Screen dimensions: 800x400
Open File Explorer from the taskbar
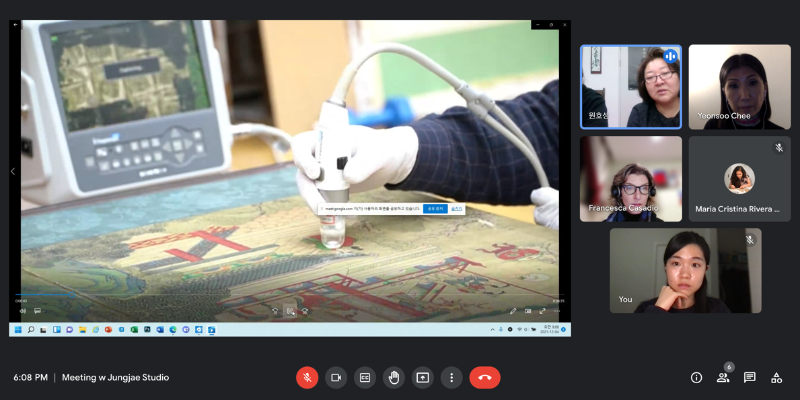coord(82,330)
